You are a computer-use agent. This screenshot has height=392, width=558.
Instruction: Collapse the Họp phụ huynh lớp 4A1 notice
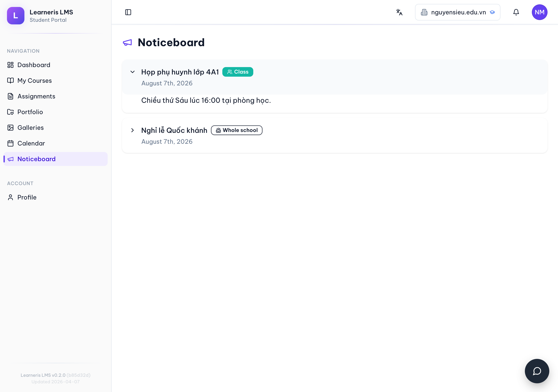[x=133, y=72]
